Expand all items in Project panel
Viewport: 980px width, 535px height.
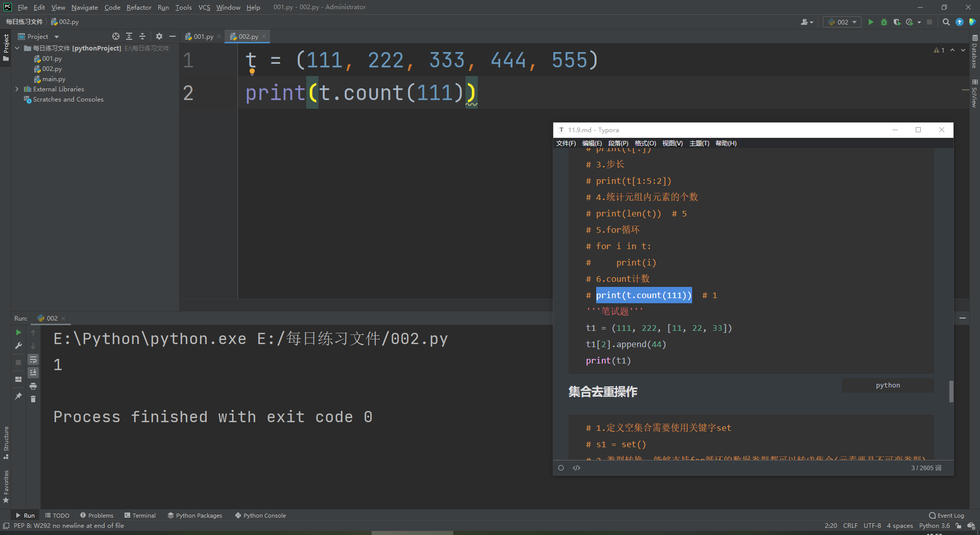[x=129, y=36]
